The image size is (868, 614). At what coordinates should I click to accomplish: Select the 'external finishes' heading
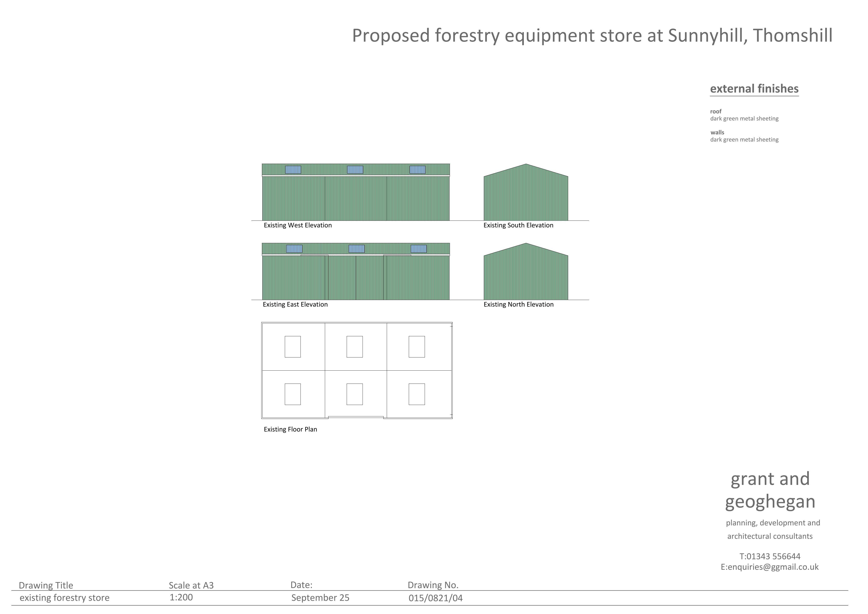click(x=754, y=89)
